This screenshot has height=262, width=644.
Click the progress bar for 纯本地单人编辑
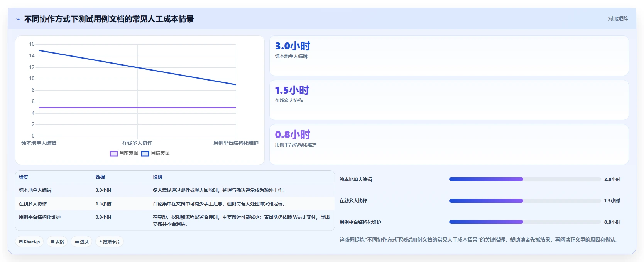coord(525,179)
